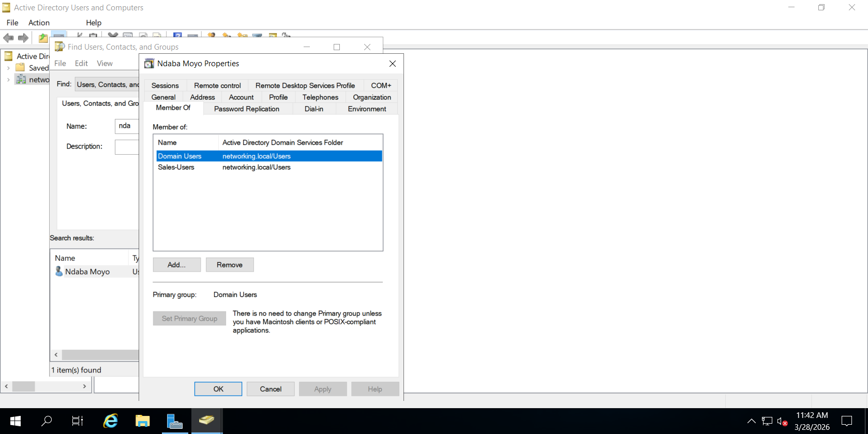Open Server Manager from the taskbar
Screen dimensions: 868x434
pyautogui.click(x=175, y=421)
